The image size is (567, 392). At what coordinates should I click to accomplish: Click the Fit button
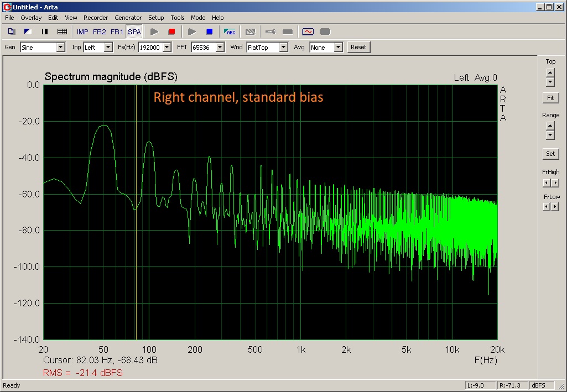click(x=550, y=98)
